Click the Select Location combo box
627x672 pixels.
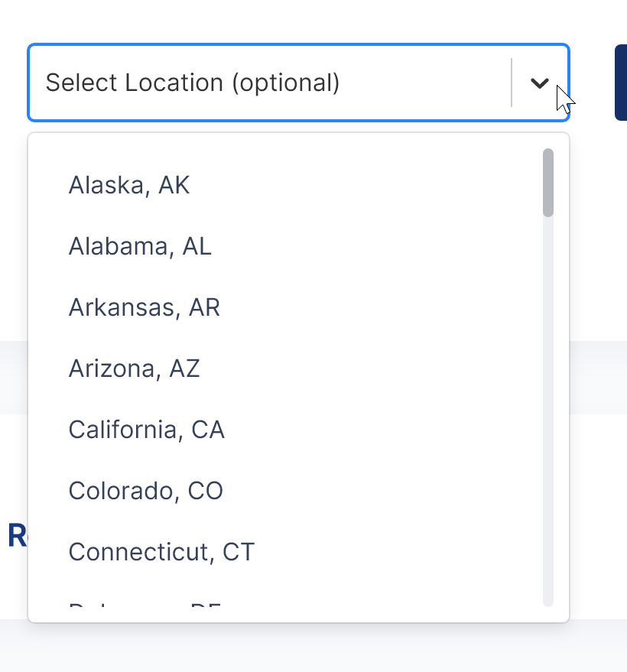click(268, 83)
